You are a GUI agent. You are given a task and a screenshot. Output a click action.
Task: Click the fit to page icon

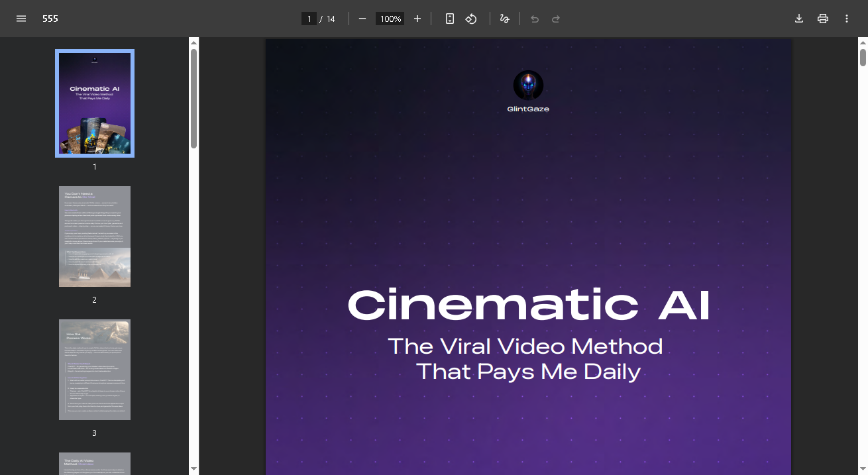point(450,19)
